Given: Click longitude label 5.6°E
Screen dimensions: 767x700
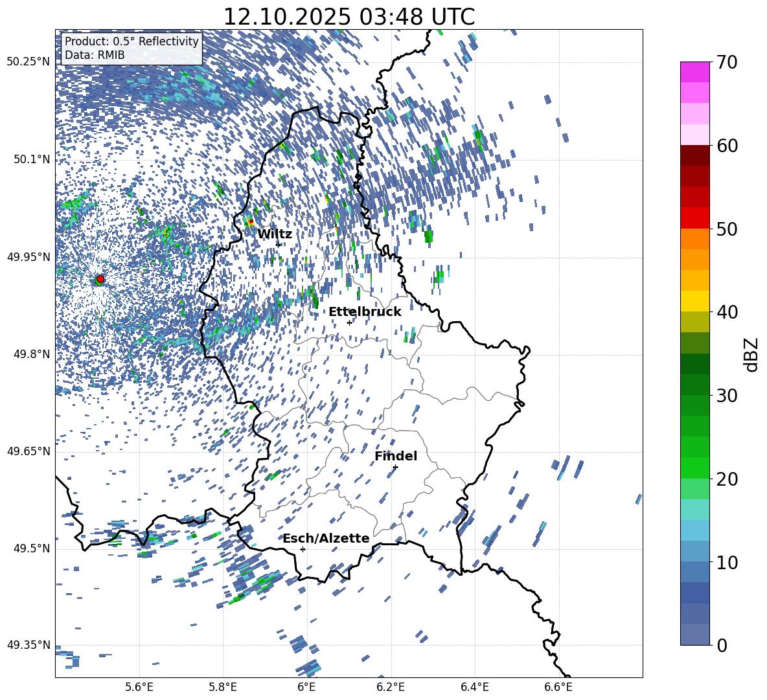Looking at the screenshot, I should tap(139, 687).
